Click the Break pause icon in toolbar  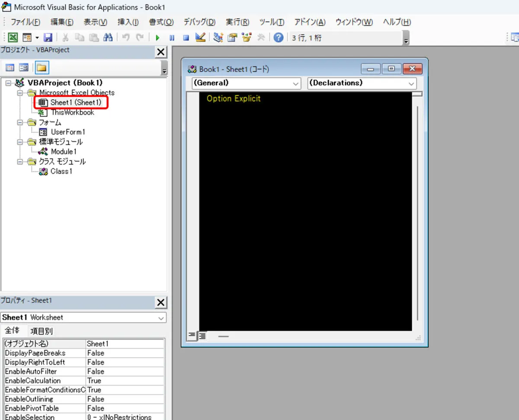point(172,38)
